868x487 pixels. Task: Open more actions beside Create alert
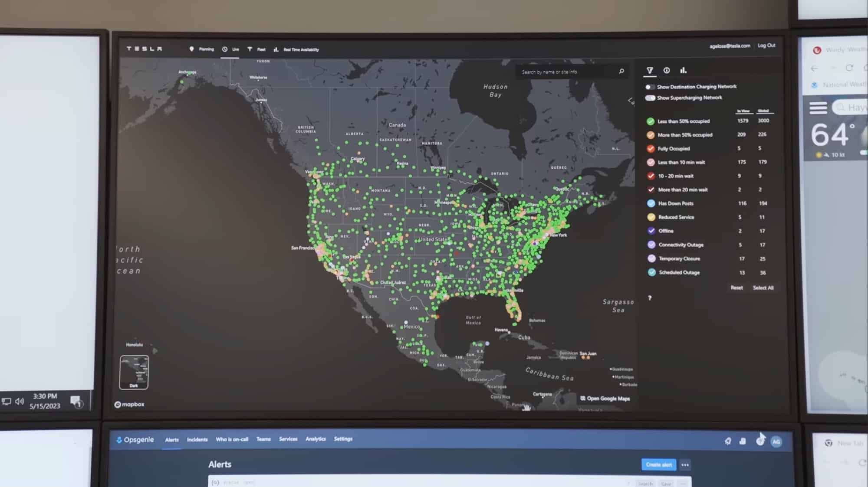coord(685,464)
